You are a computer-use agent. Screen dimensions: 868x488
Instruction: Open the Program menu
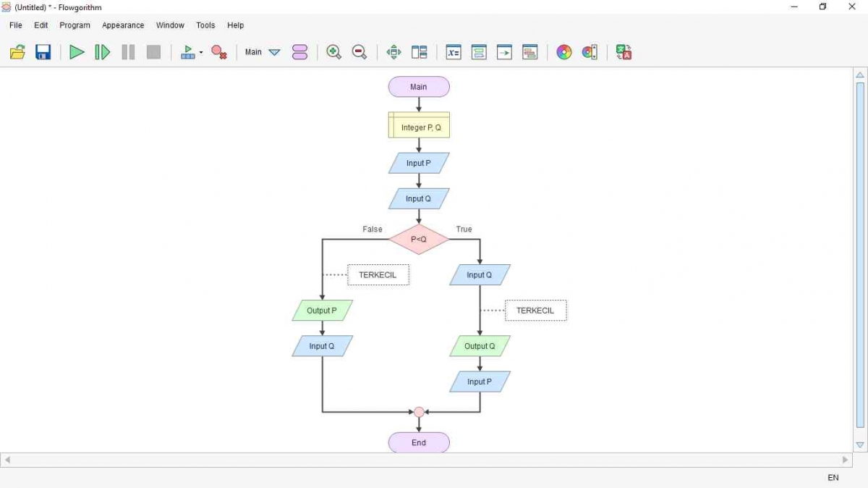75,25
